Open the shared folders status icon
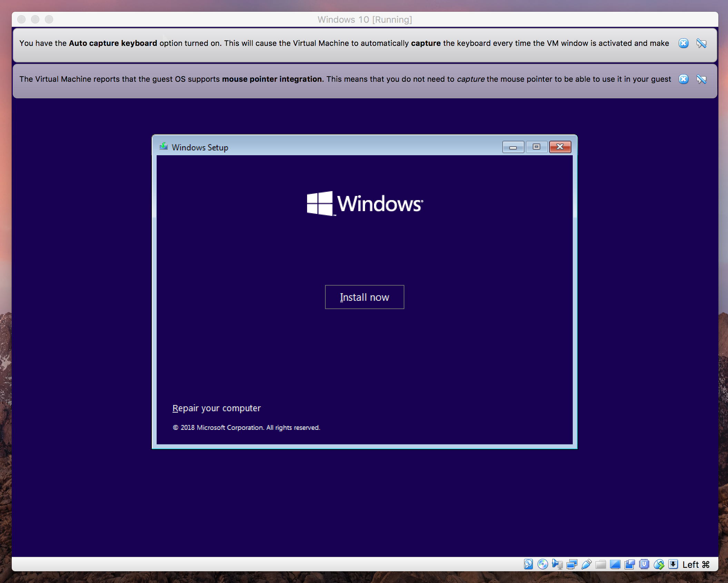 [601, 564]
